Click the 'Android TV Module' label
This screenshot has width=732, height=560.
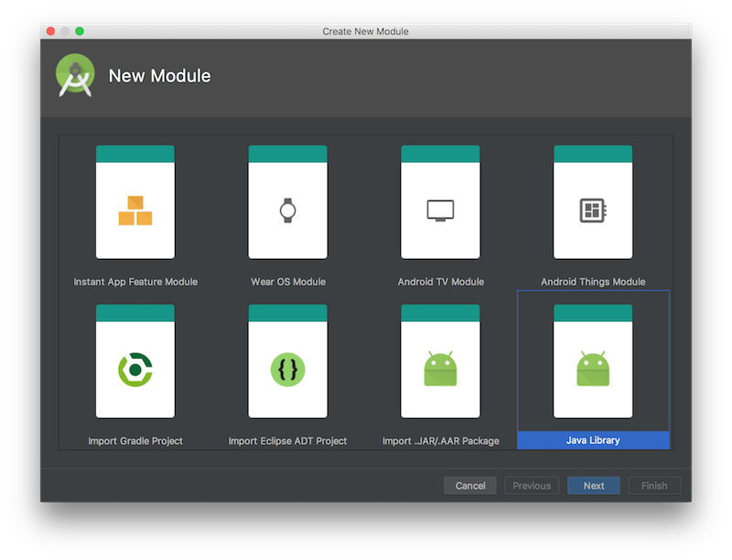pyautogui.click(x=441, y=282)
